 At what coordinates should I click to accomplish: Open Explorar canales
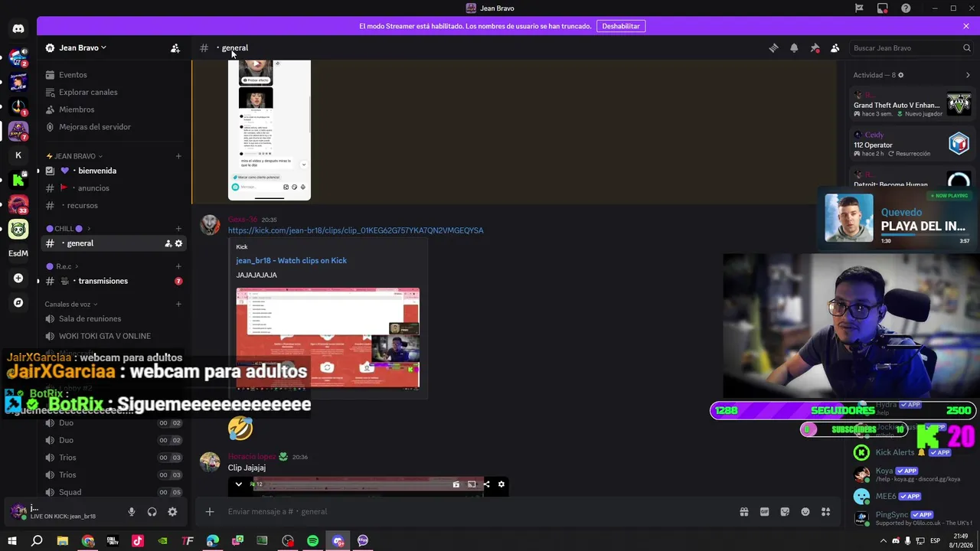(x=113, y=92)
